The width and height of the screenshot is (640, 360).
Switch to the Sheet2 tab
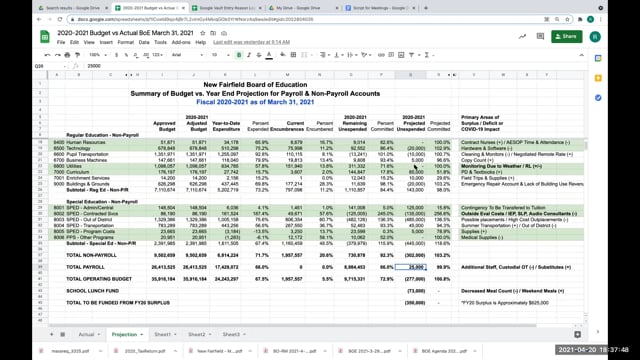[x=197, y=334]
